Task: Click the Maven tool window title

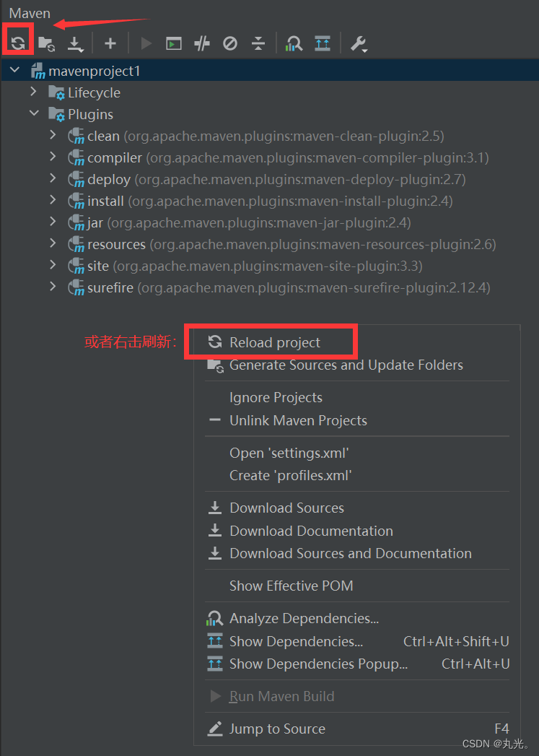Action: (30, 13)
